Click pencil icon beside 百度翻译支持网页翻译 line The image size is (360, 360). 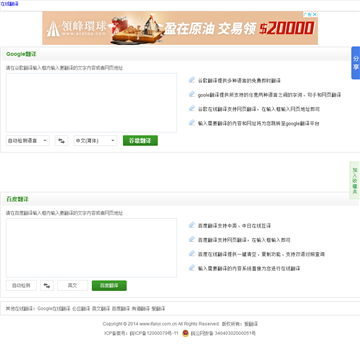192,239
